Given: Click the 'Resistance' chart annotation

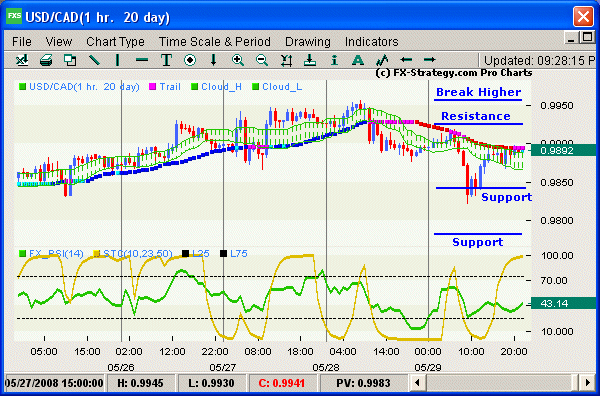Looking at the screenshot, I should [476, 116].
